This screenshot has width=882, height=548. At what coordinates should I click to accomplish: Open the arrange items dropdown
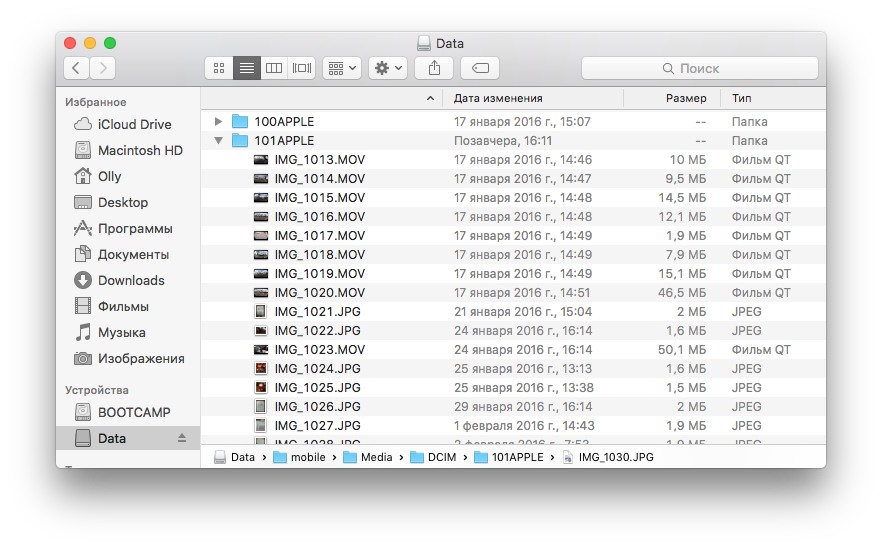tap(341, 68)
